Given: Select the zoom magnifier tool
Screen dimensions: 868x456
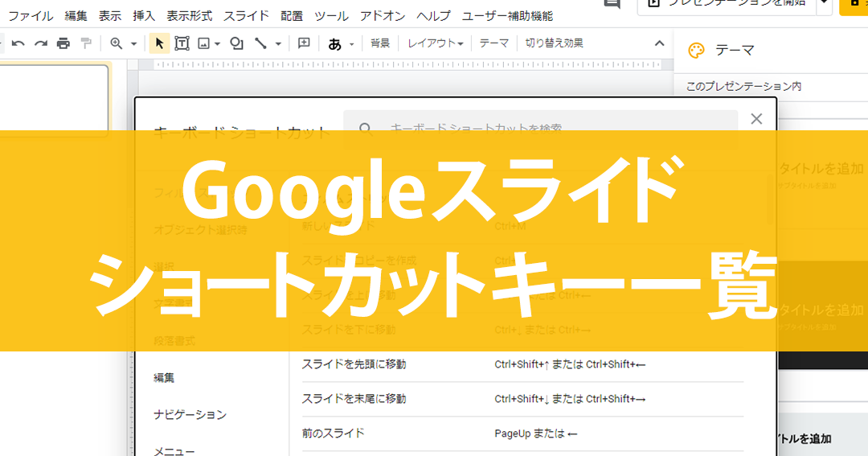Looking at the screenshot, I should coord(117,43).
